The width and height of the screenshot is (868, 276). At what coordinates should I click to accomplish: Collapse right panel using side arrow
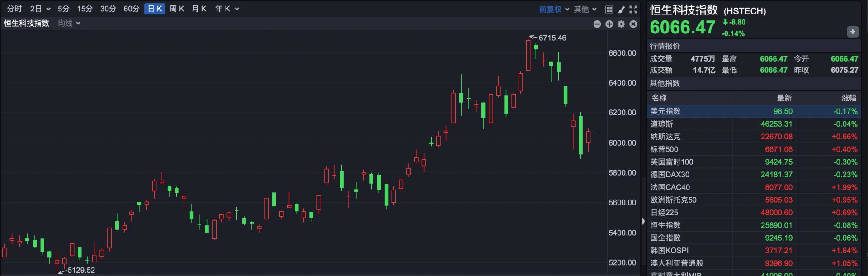(643, 221)
